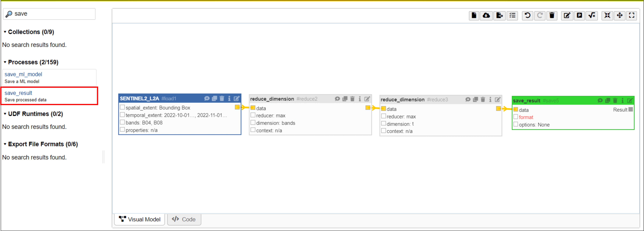
Task: Undo the last model change
Action: point(527,16)
